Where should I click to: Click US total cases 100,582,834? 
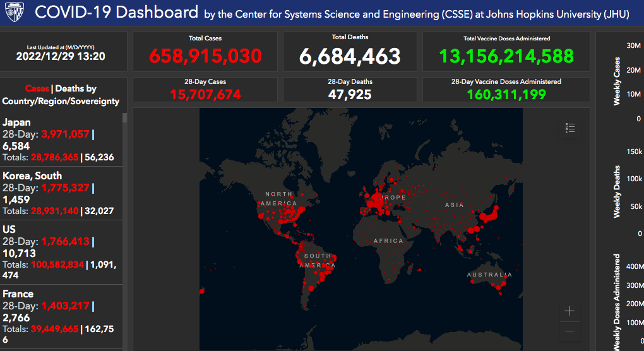[57, 265]
